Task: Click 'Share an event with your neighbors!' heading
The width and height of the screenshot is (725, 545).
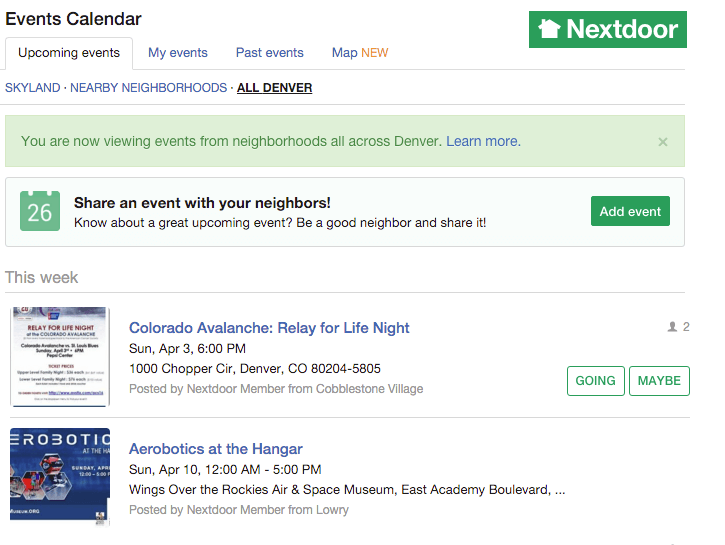Action: pyautogui.click(x=202, y=203)
